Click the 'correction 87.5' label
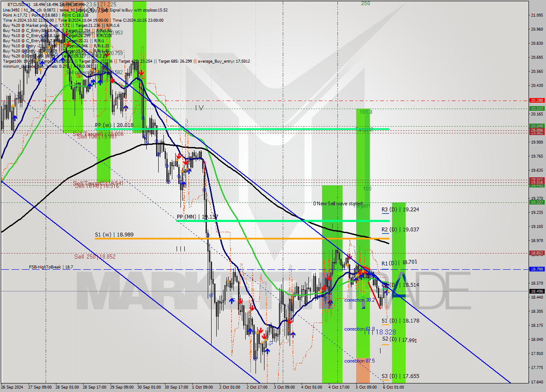The height and width of the screenshot is (392, 546). coord(360,361)
